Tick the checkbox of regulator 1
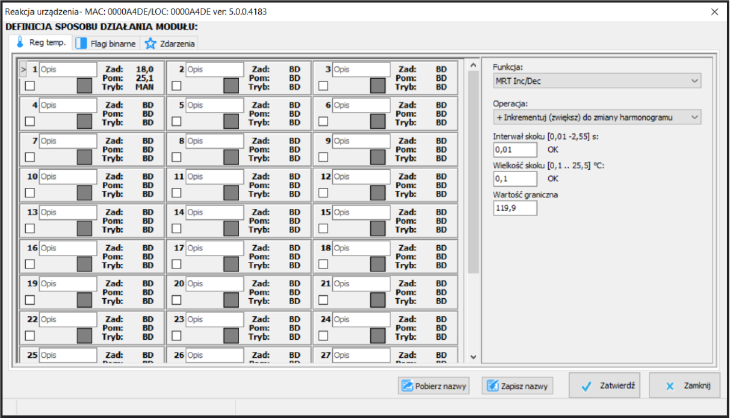The width and height of the screenshot is (730, 418). 30,86
